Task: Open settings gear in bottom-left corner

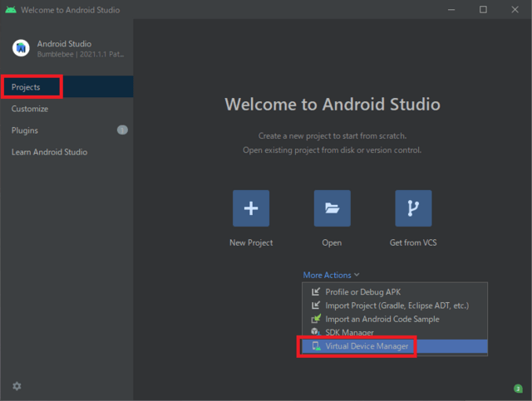Action: pos(17,386)
